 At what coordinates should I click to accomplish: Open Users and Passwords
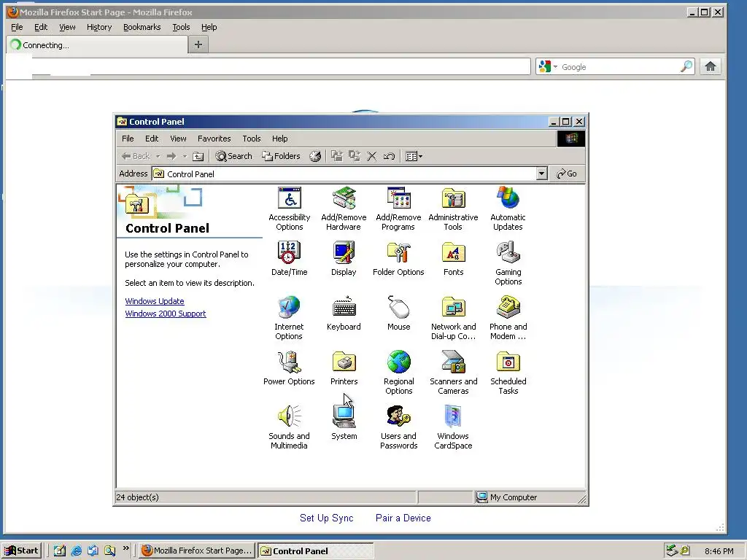[398, 427]
